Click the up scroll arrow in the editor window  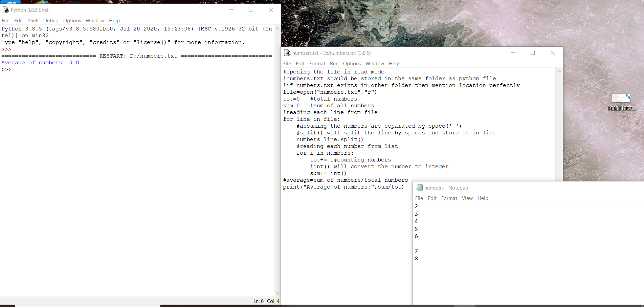click(559, 71)
